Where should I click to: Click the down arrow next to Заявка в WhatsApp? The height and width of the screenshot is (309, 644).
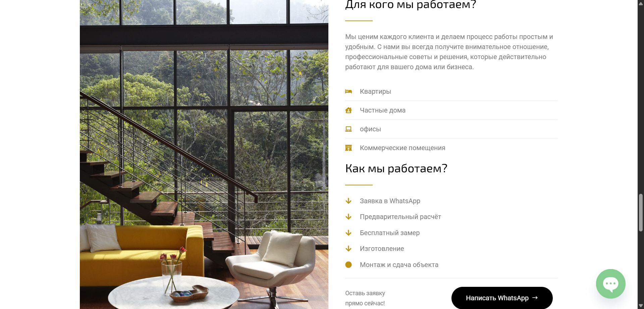click(x=348, y=201)
